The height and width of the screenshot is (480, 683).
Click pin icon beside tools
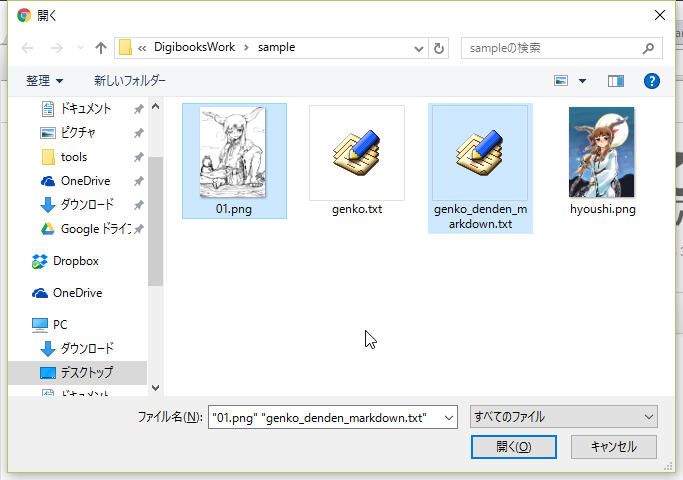(x=139, y=157)
